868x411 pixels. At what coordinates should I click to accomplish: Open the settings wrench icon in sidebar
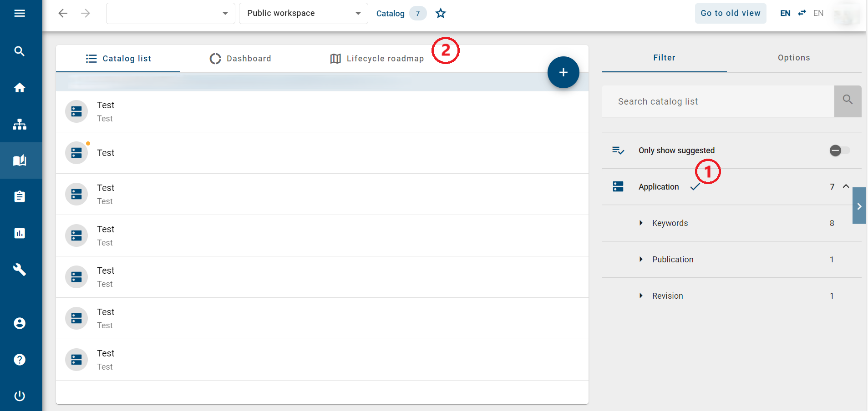20,270
